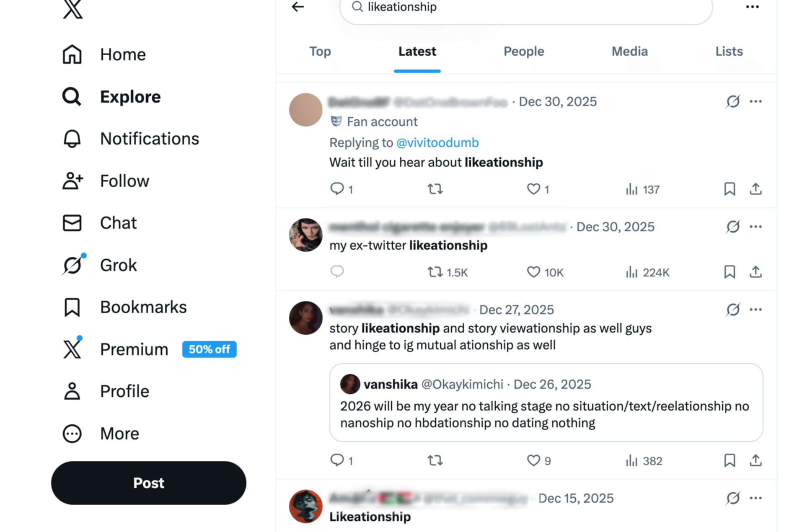Expand the More menu in the sidebar

(119, 434)
